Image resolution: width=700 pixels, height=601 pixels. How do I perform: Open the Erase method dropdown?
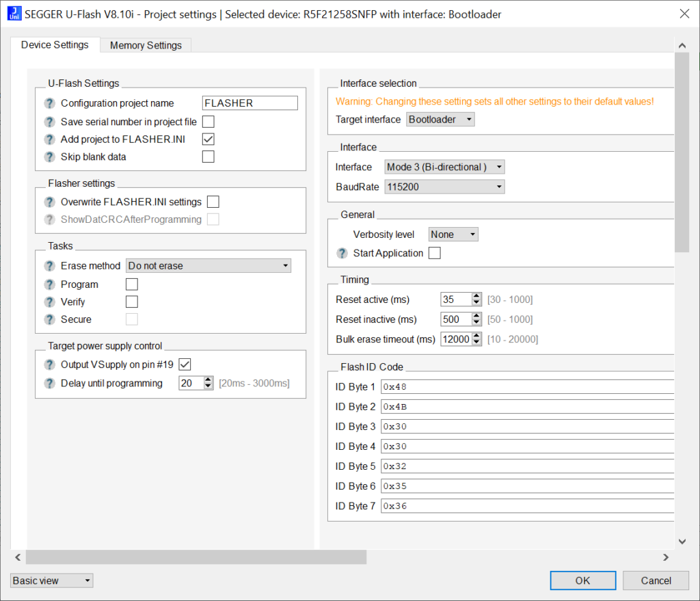pos(208,266)
